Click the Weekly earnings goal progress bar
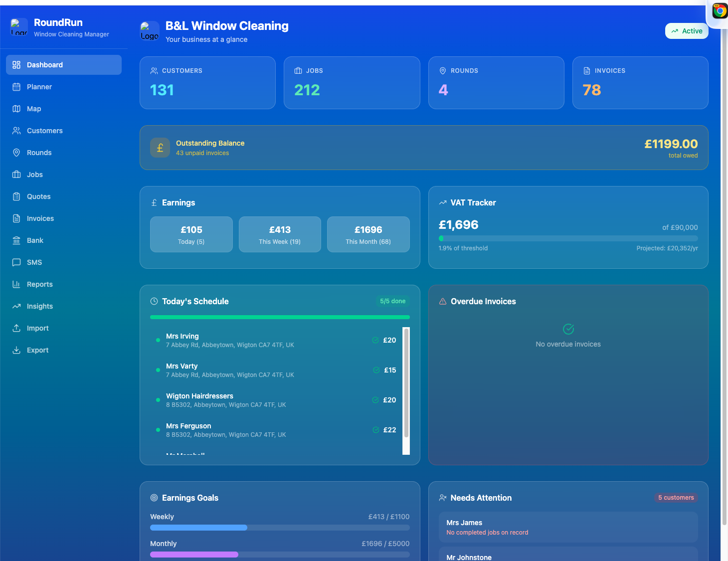 (280, 528)
